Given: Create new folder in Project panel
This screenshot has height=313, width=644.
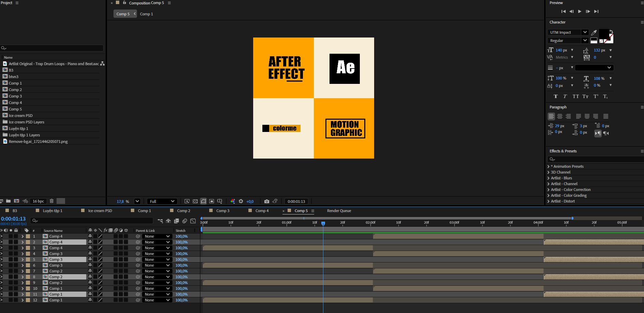Looking at the screenshot, I should point(8,201).
